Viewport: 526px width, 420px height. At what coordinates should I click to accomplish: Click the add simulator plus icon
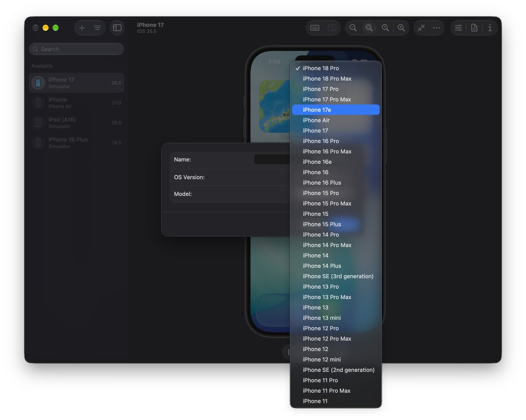pos(82,28)
